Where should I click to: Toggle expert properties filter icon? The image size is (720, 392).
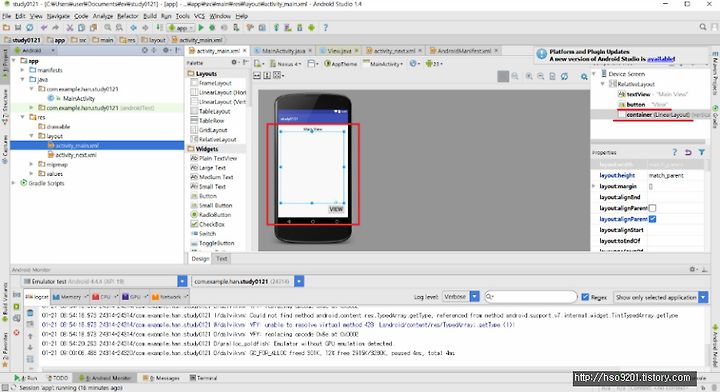tap(702, 152)
